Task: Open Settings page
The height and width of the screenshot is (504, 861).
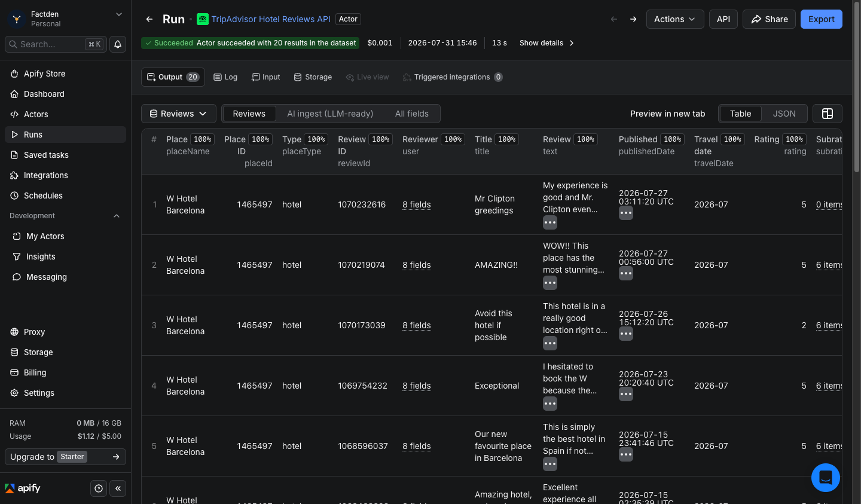Action: click(x=66, y=393)
